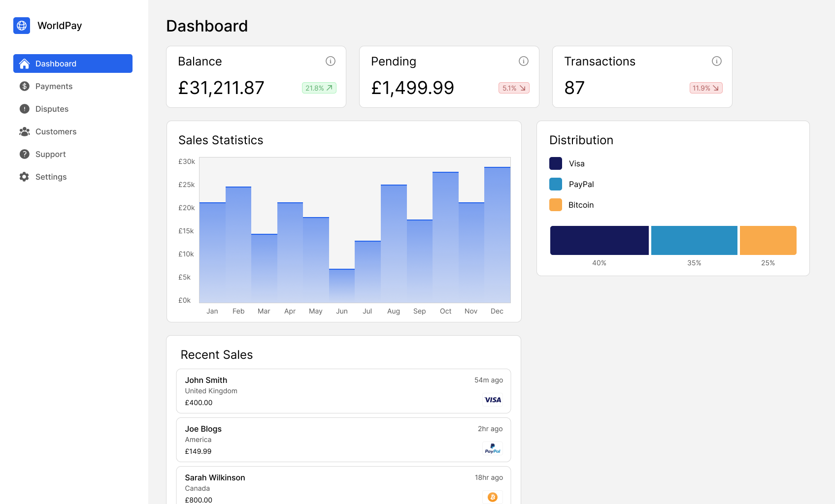This screenshot has width=835, height=504.
Task: Click the Disputes exclamation icon
Action: 25,109
